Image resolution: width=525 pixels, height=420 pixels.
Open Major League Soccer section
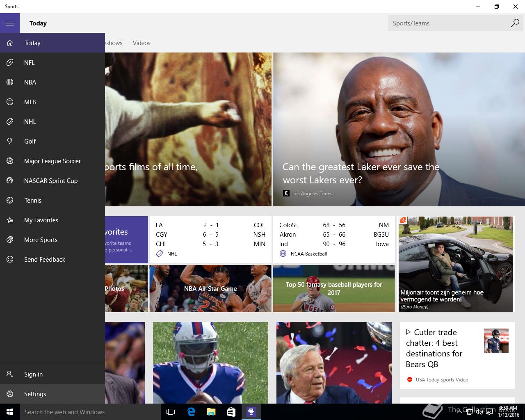point(52,161)
